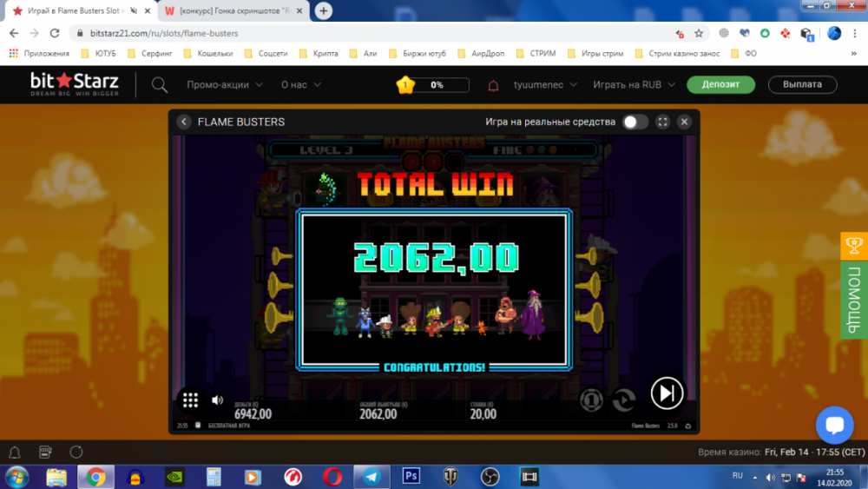Toggle real money play switch
This screenshot has width=868, height=489.
635,122
